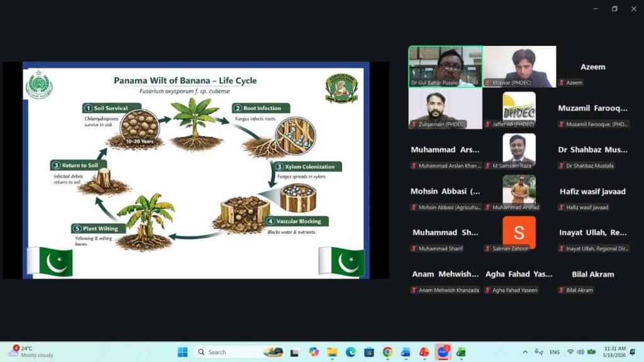Open the ENG language input switcher
This screenshot has width=644, height=362.
(554, 352)
